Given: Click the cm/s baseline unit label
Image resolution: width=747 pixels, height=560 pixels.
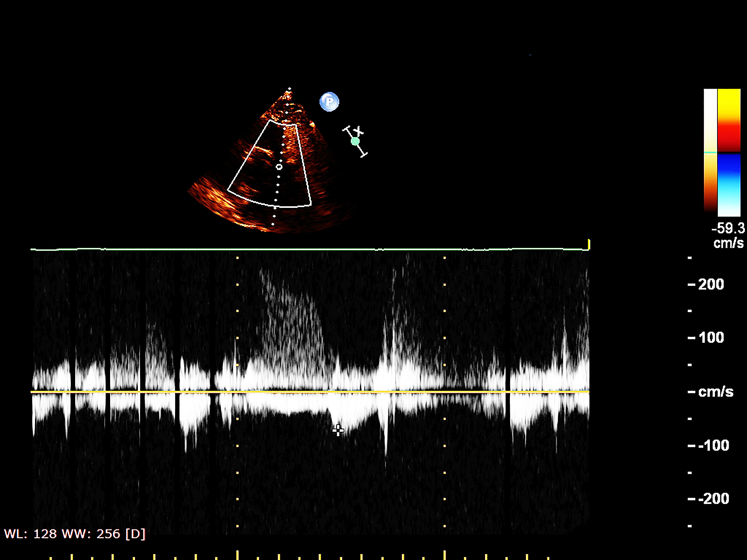Looking at the screenshot, I should pyautogui.click(x=715, y=392).
